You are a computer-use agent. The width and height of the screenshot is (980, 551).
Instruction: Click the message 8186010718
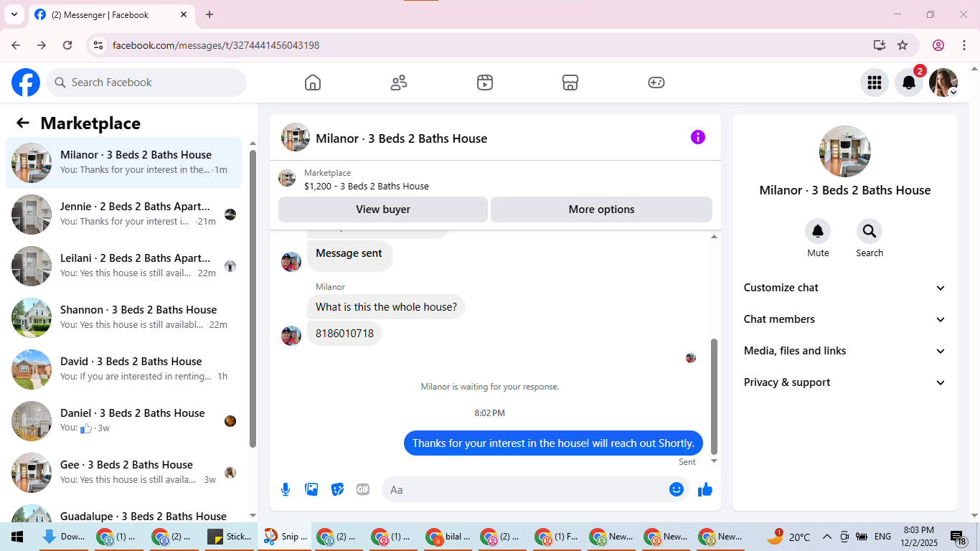point(344,334)
